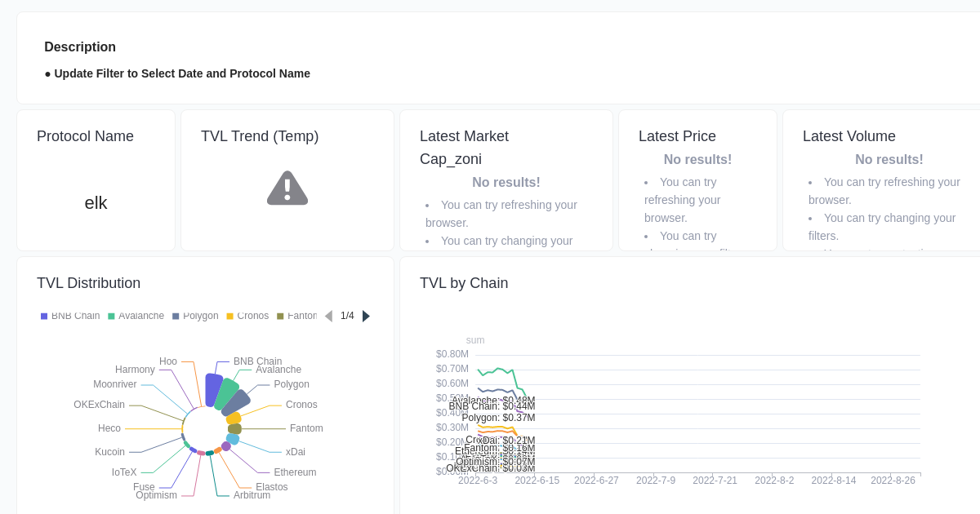Click the TVL by Chain card heading
Viewport: 980px width, 514px height.
[464, 283]
